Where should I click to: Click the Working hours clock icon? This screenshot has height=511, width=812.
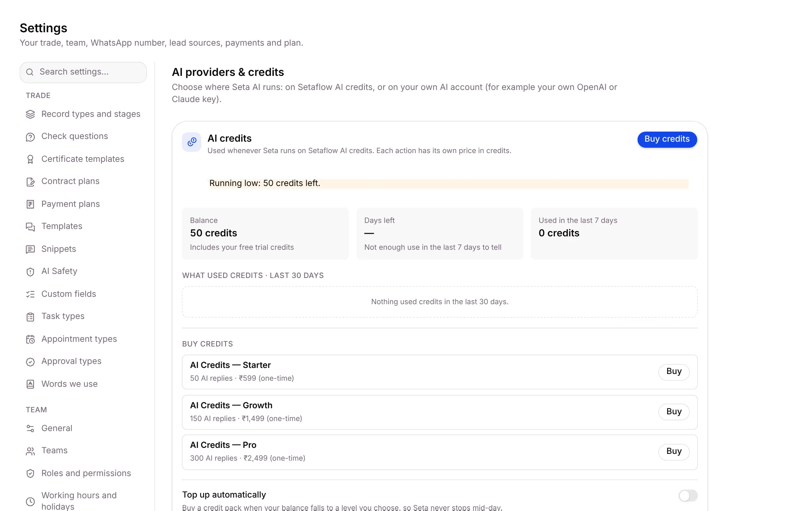pos(30,502)
